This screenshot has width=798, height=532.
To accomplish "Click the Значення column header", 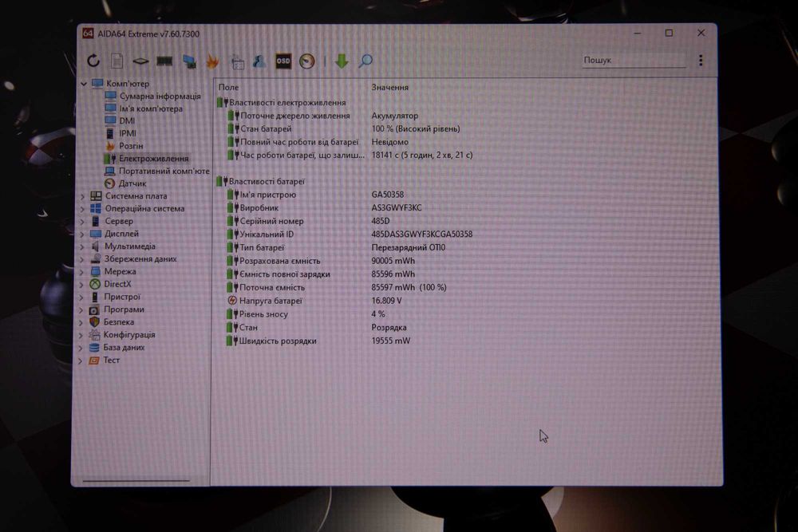I will point(390,88).
